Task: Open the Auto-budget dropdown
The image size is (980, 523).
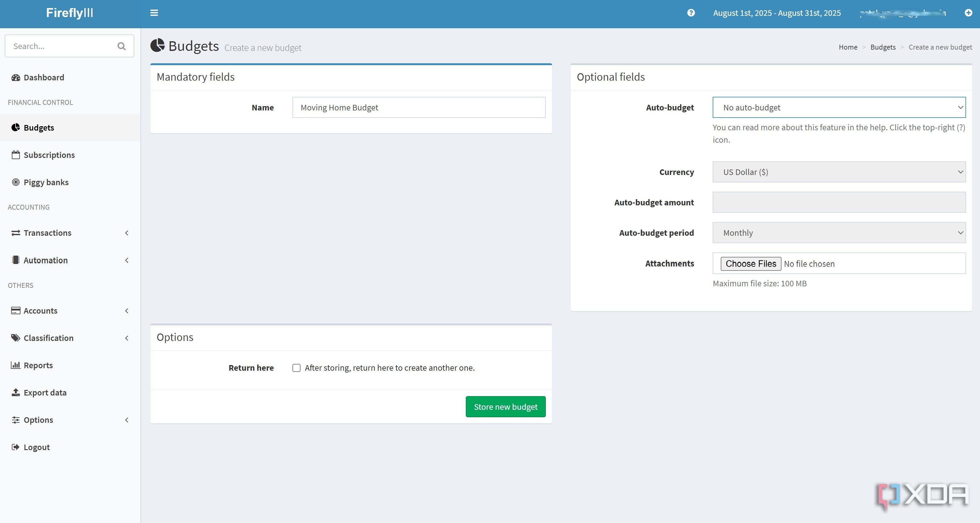Action: click(839, 107)
